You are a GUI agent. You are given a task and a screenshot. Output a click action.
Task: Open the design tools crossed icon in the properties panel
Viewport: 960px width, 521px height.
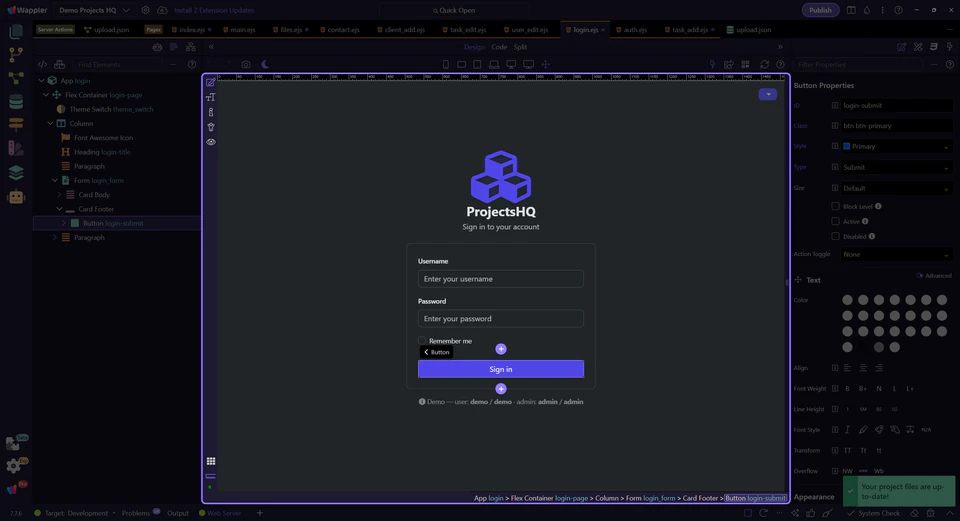[x=918, y=47]
